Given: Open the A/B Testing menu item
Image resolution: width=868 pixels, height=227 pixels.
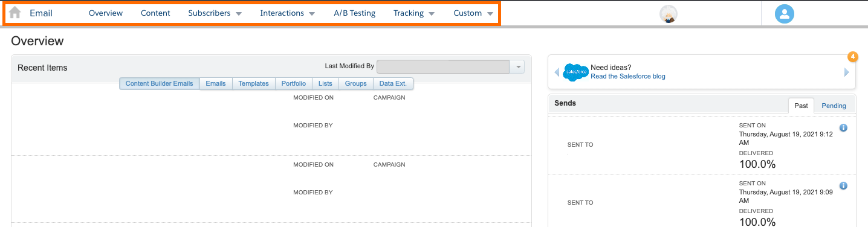Looking at the screenshot, I should (354, 13).
